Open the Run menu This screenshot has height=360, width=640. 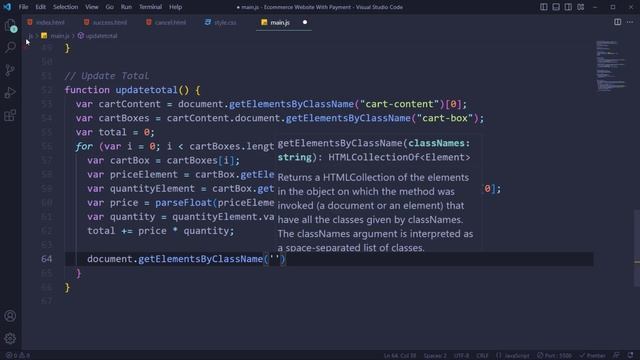pos(126,7)
